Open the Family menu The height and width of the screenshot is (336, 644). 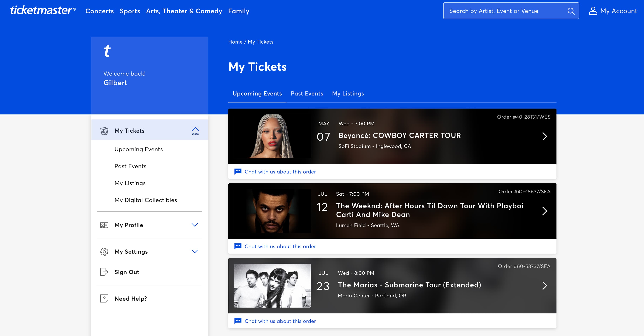(x=239, y=11)
